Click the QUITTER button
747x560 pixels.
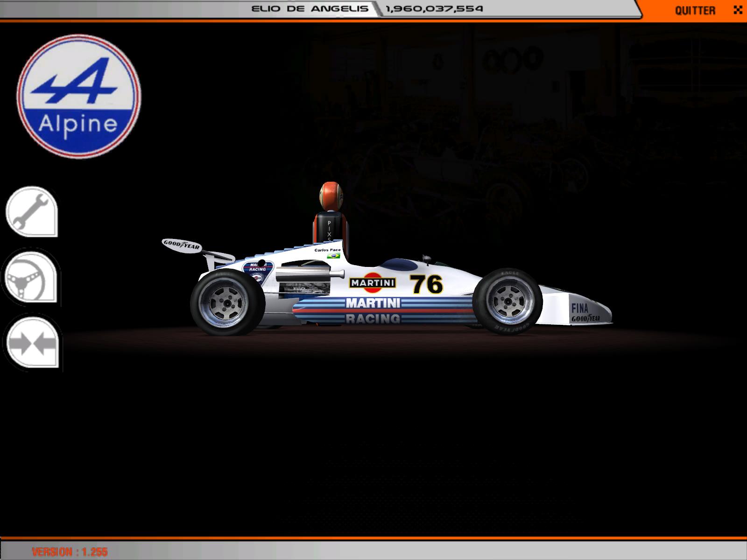tap(695, 10)
